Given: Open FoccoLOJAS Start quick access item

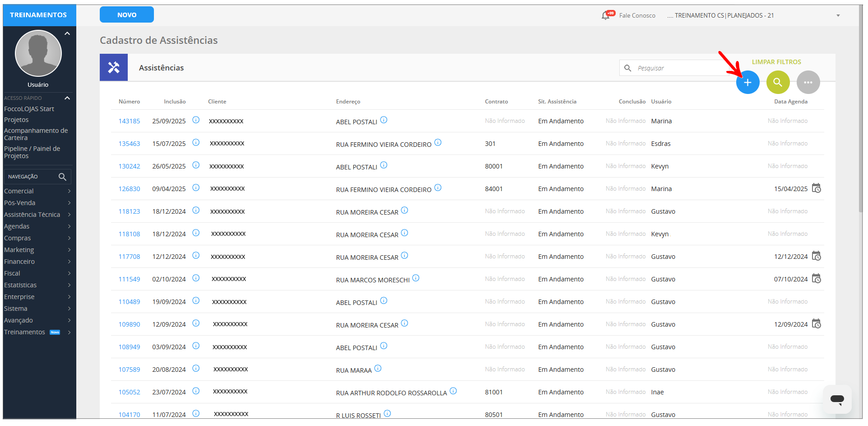Looking at the screenshot, I should 29,109.
